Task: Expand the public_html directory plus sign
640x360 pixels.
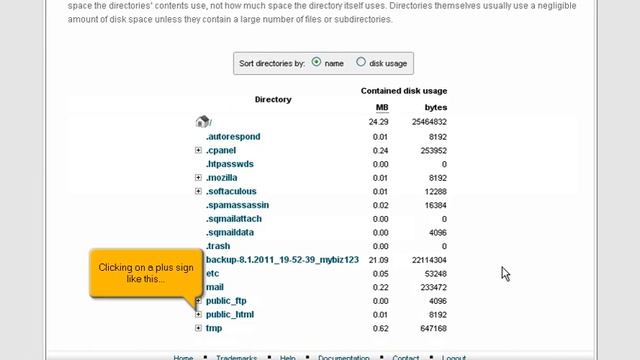Action: tap(198, 314)
